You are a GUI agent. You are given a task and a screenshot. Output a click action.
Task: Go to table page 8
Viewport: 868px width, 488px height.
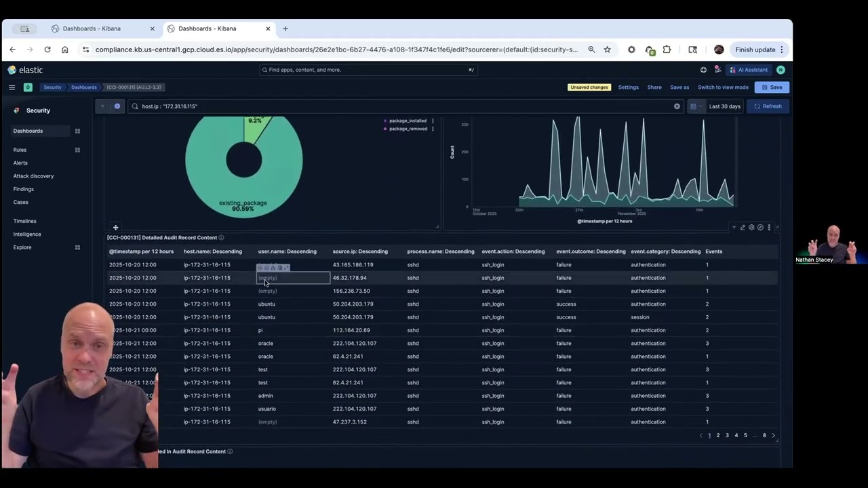tap(764, 436)
